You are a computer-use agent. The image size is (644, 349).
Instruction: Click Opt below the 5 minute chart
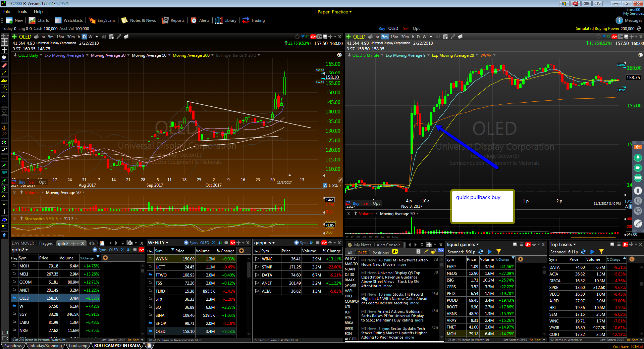tap(376, 203)
